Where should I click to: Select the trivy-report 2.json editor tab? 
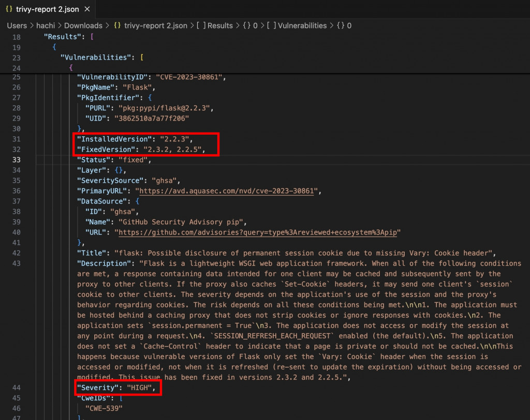[48, 9]
